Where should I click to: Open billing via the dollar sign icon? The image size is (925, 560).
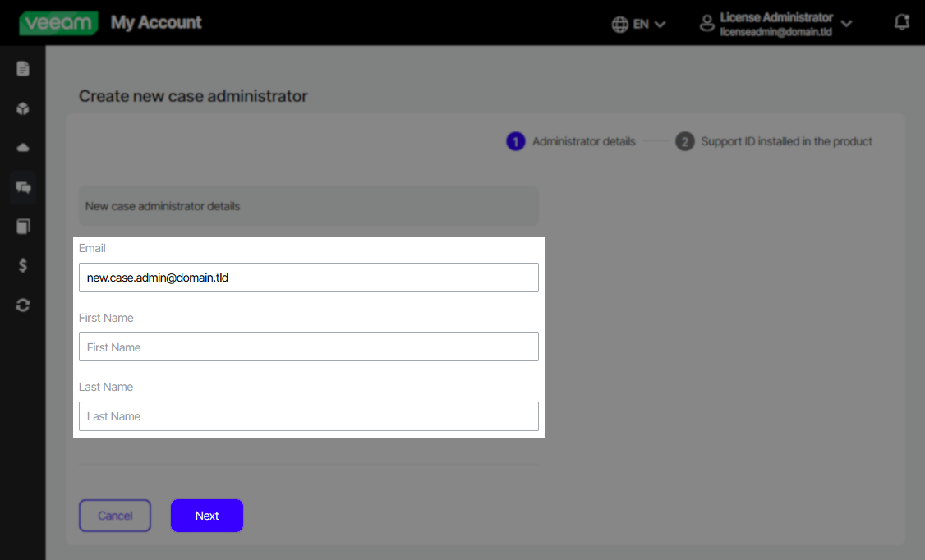(x=21, y=265)
